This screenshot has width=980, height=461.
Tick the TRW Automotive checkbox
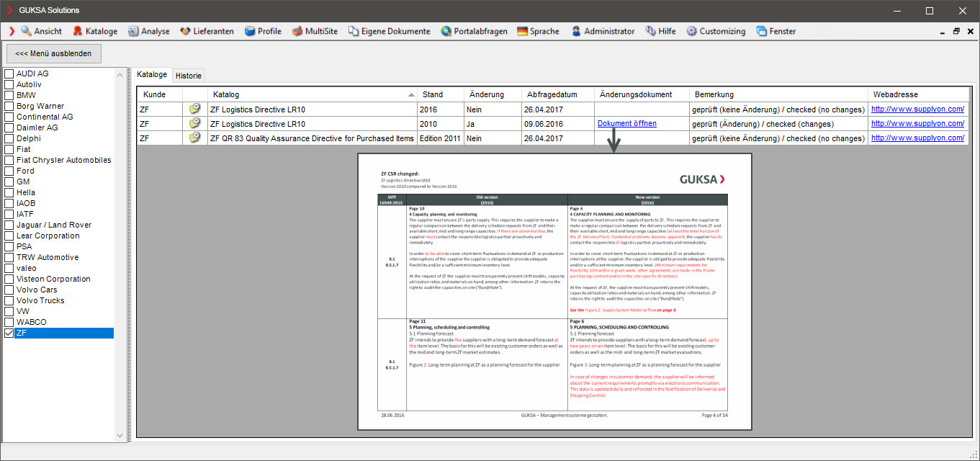coord(9,257)
